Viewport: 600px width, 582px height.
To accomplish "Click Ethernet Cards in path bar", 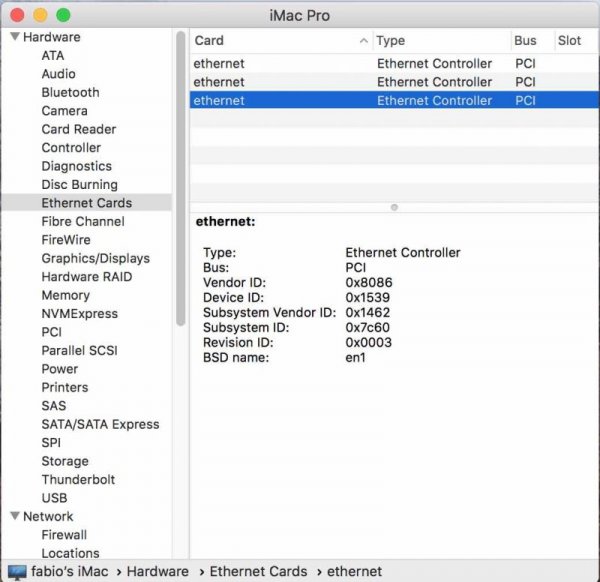I will coord(258,572).
